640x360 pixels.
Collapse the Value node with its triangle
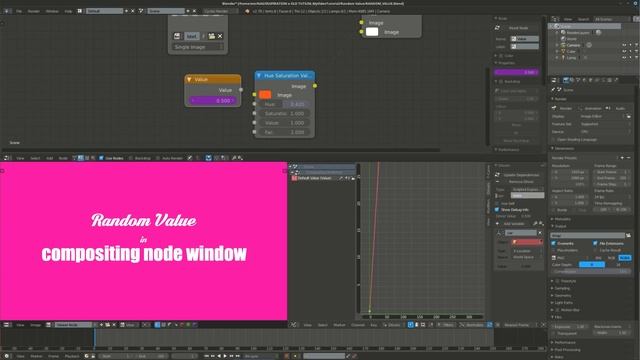(189, 80)
